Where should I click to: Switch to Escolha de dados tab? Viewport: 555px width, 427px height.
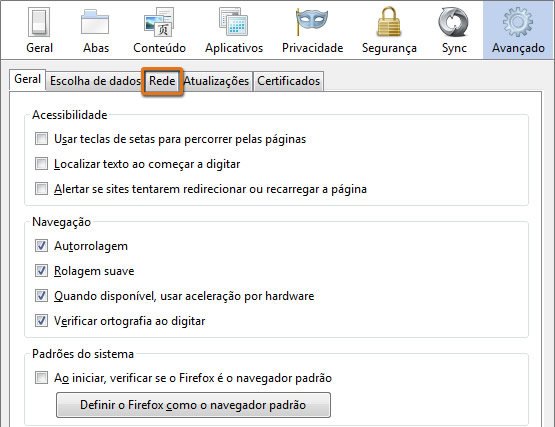click(95, 81)
